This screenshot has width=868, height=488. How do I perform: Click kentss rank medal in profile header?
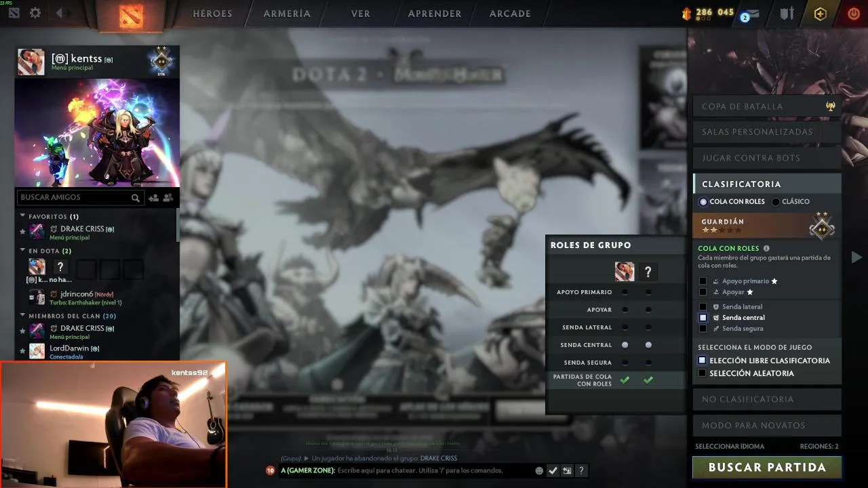pyautogui.click(x=161, y=61)
